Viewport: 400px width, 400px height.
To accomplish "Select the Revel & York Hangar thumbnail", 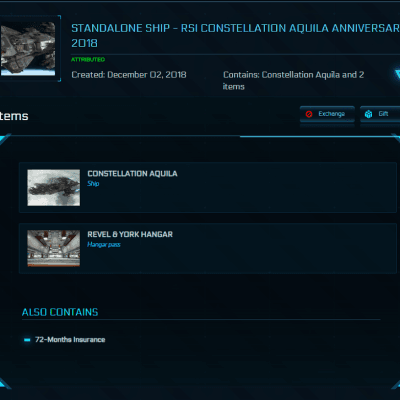I will tap(54, 248).
